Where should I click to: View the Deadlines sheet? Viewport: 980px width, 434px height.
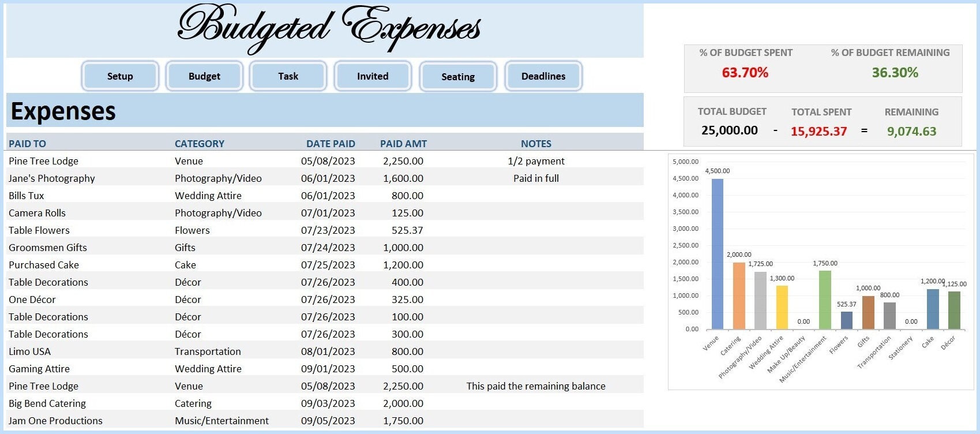[x=543, y=76]
